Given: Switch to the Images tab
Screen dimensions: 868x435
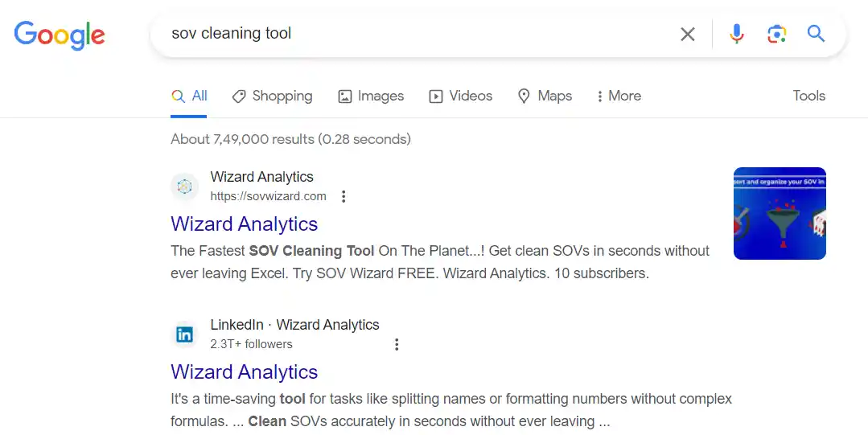Looking at the screenshot, I should pos(371,96).
